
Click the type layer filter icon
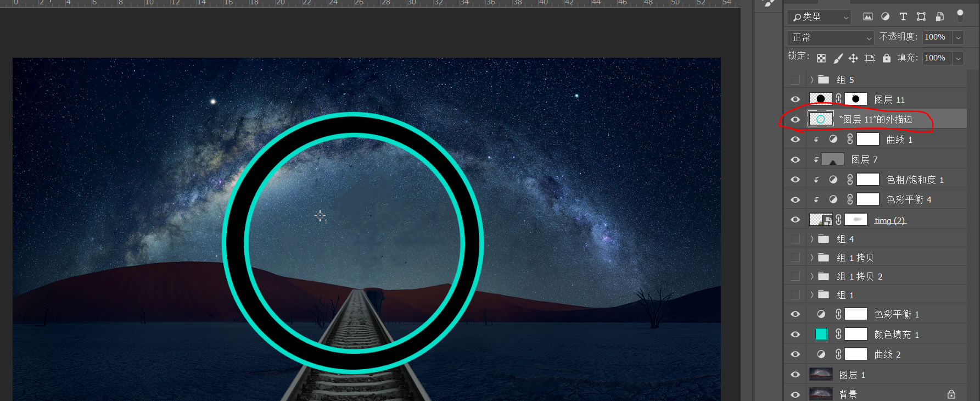[903, 16]
